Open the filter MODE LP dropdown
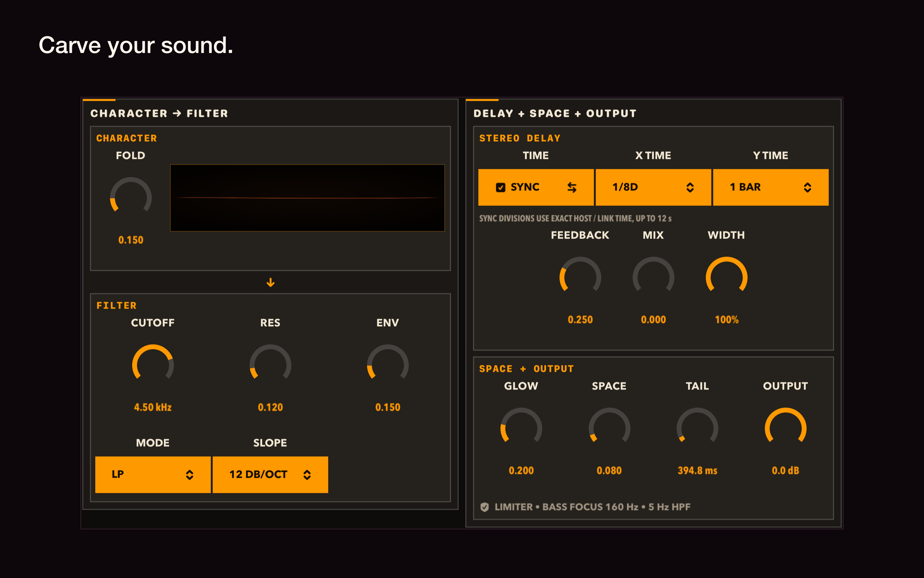 tap(153, 474)
